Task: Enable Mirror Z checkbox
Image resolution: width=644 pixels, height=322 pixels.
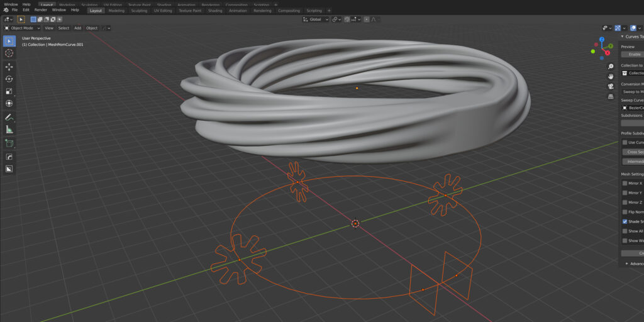Action: [x=625, y=202]
